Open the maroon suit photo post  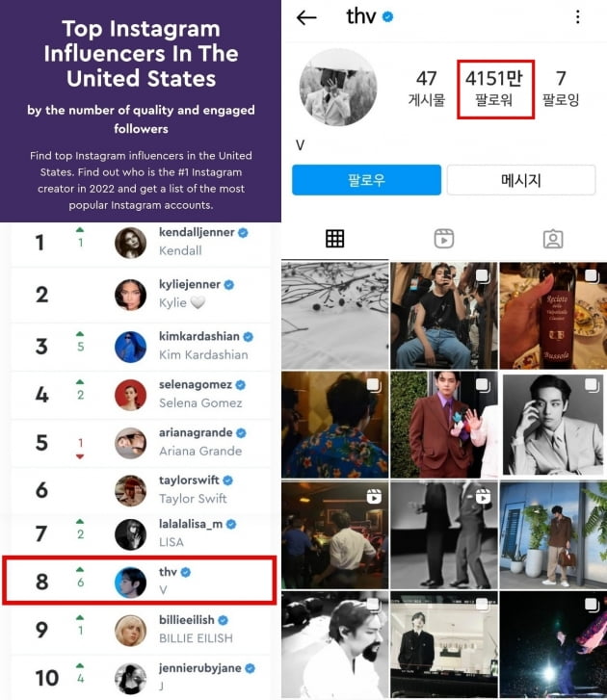tap(444, 425)
